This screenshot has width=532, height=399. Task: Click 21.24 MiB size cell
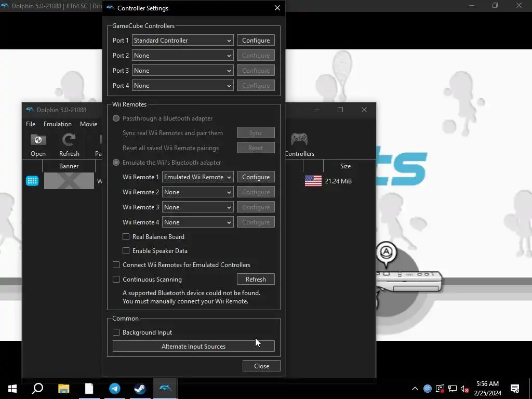pyautogui.click(x=338, y=181)
